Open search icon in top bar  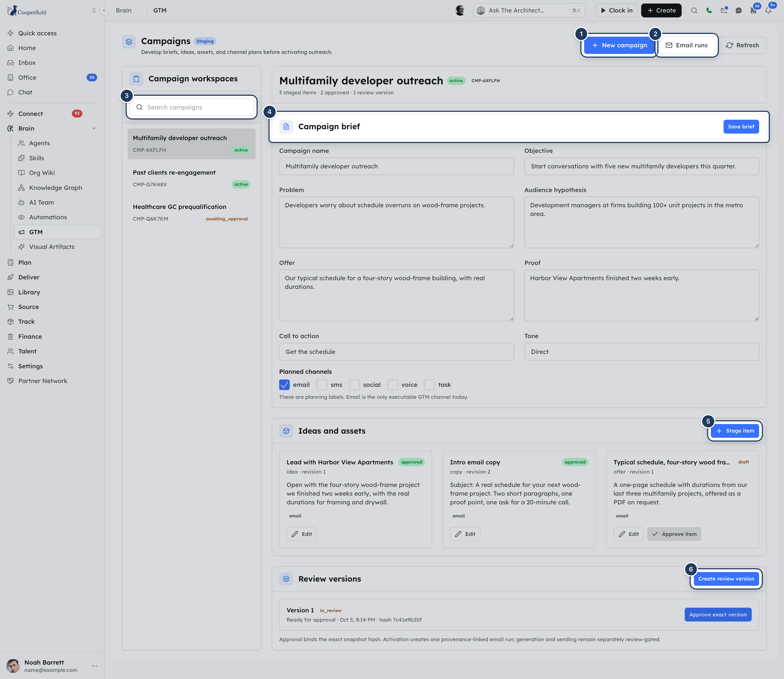(x=694, y=11)
